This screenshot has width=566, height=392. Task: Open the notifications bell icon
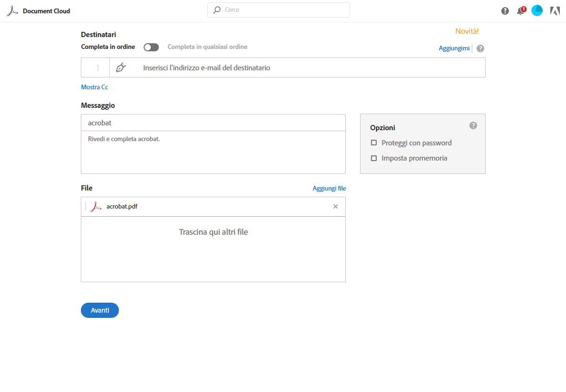click(x=521, y=11)
